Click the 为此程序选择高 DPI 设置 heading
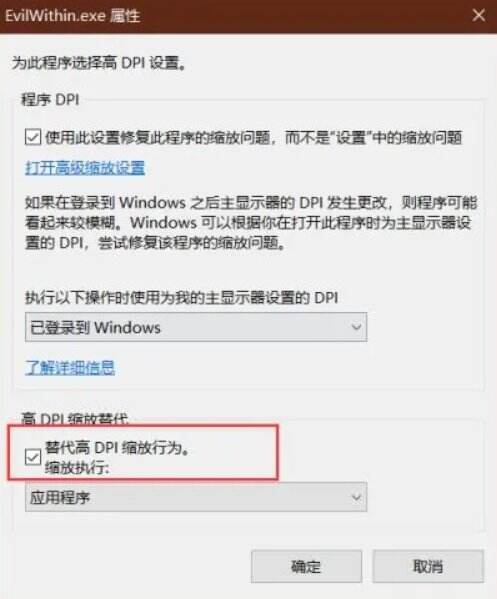 [99, 63]
